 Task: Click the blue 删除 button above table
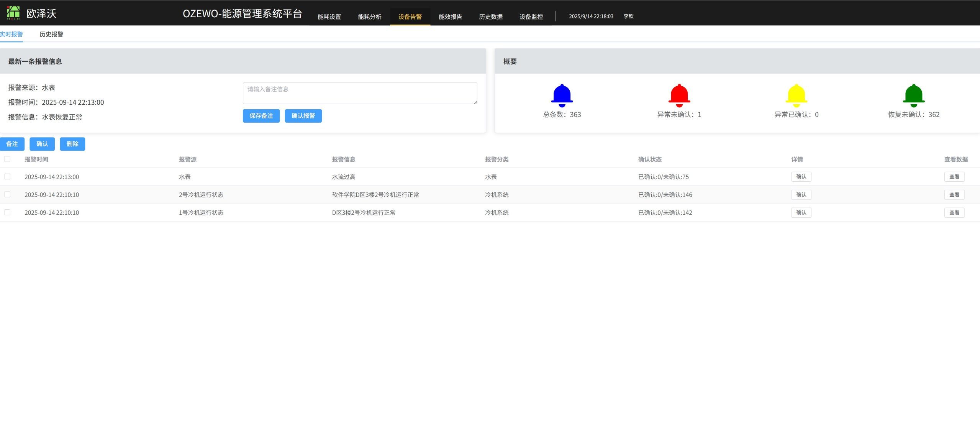72,144
